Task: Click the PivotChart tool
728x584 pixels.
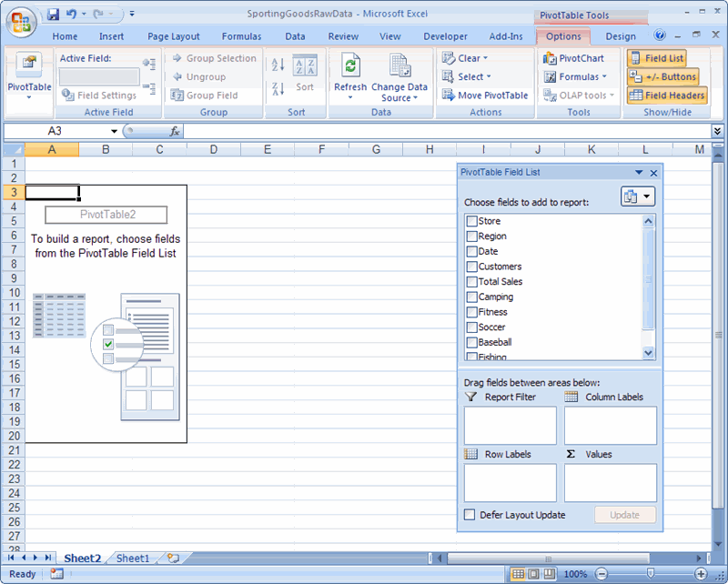Action: pyautogui.click(x=574, y=58)
